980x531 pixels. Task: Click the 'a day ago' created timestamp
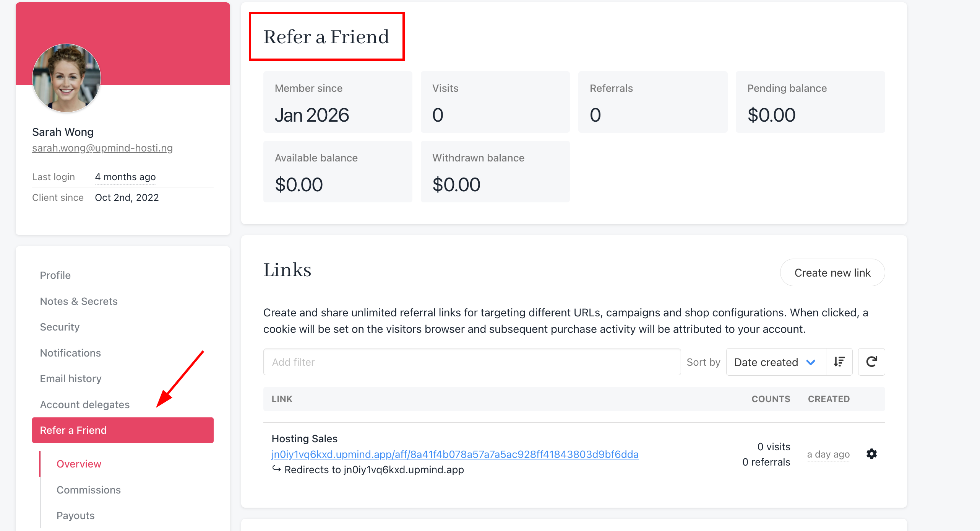coord(828,454)
